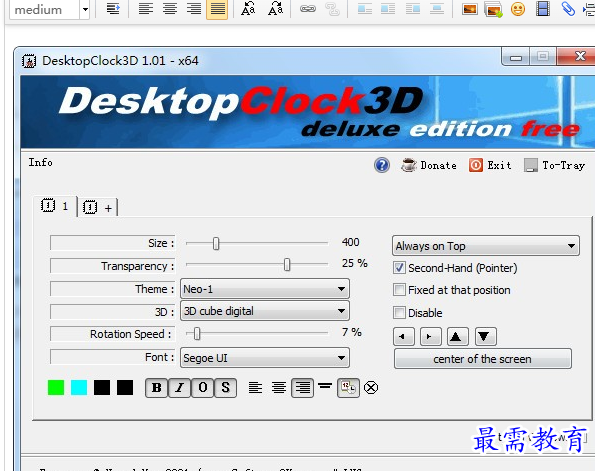The image size is (595, 471).
Task: Click the remove link broken chain icon
Action: [332, 9]
